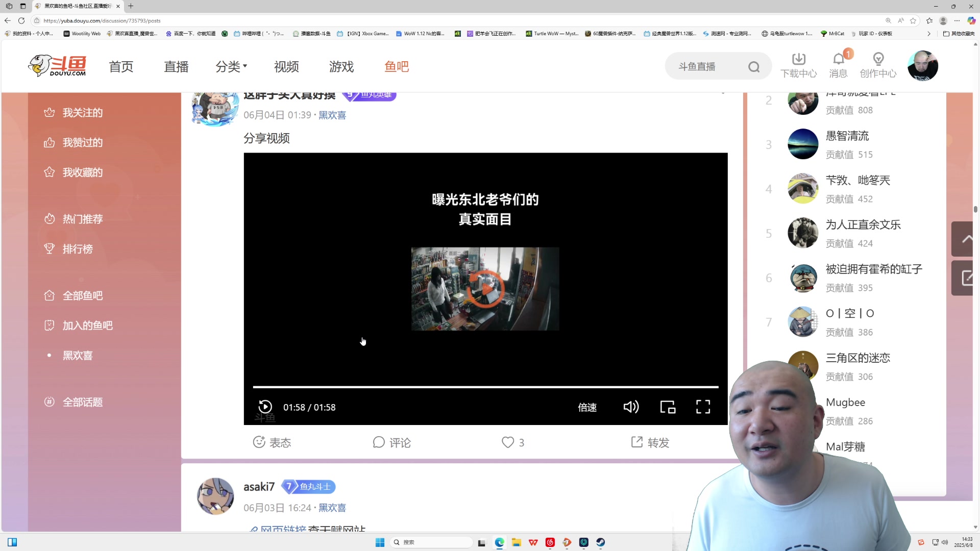Viewport: 980px width, 551px height.
Task: Open the 直播 tab
Action: coord(176,67)
